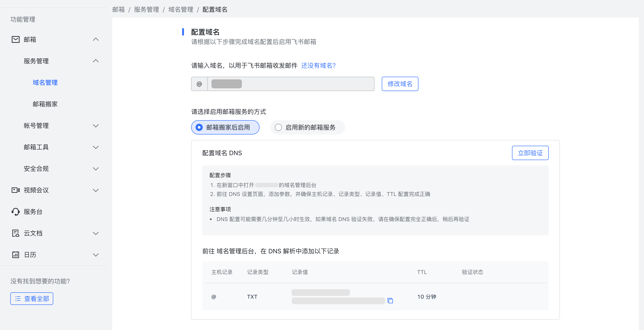Click the list icon beside 查看全部
This screenshot has height=330, width=644.
point(18,298)
